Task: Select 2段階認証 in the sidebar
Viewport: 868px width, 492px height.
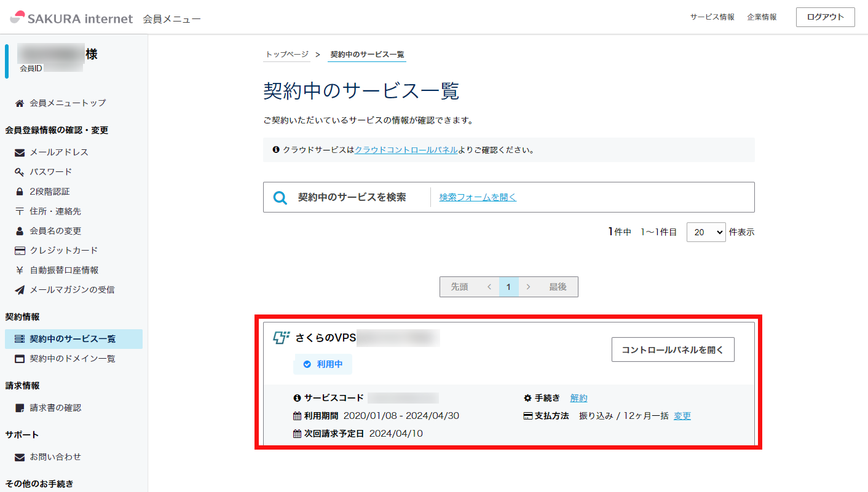Action: 50,192
